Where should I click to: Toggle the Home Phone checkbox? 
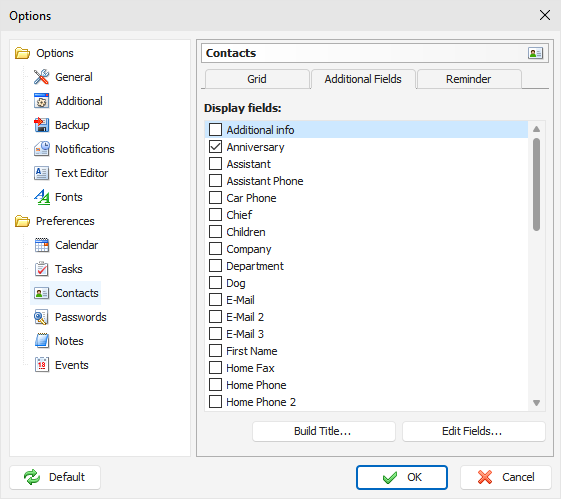[x=215, y=385]
